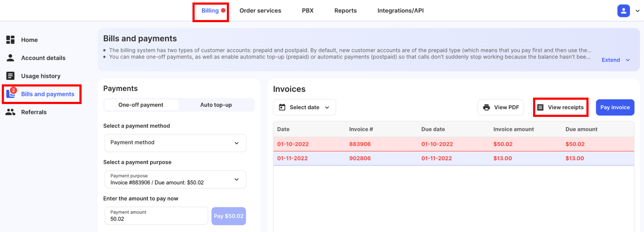Click Bills and payments icon with badge
The width and height of the screenshot is (644, 232).
(x=11, y=93)
